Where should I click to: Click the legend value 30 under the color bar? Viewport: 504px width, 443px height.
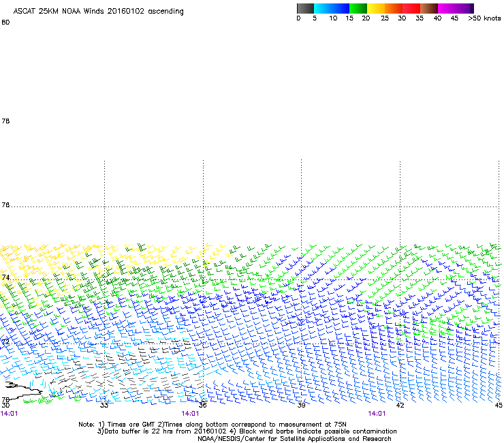(402, 18)
